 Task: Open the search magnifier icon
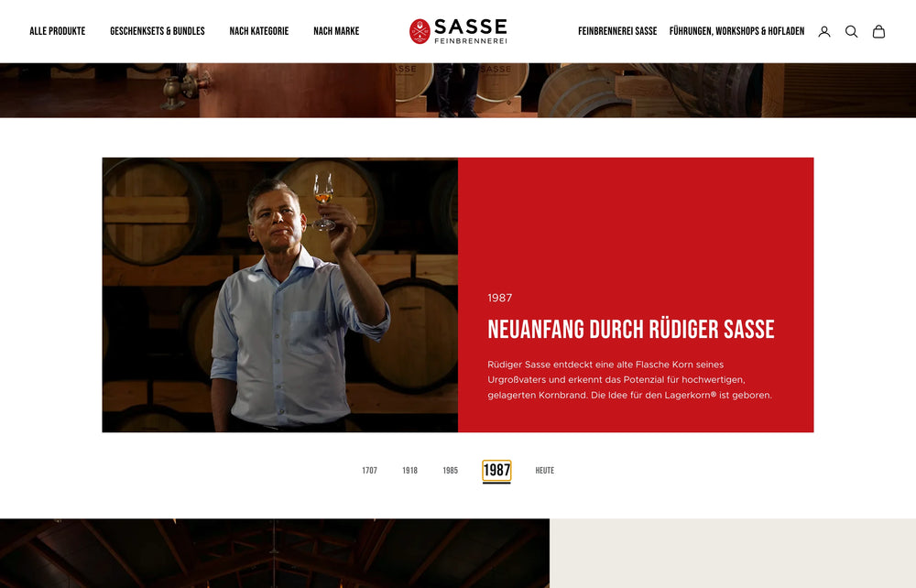coord(851,31)
